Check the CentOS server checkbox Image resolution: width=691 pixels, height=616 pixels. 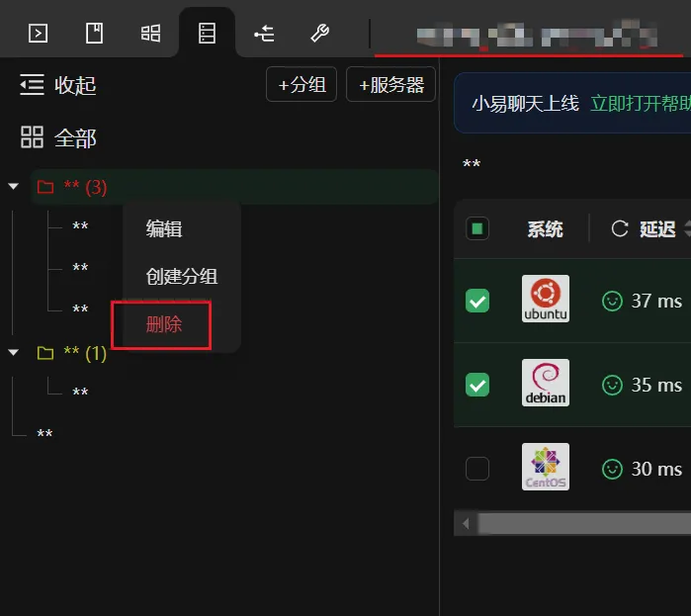point(477,469)
